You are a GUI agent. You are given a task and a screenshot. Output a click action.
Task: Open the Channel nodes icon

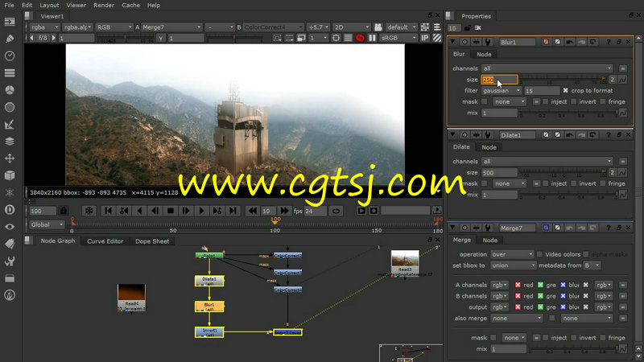10,73
